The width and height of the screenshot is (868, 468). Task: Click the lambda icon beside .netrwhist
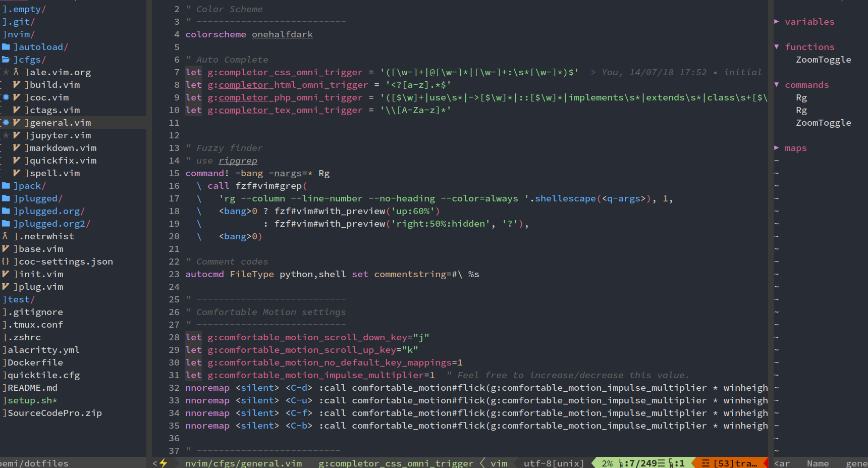coord(5,236)
